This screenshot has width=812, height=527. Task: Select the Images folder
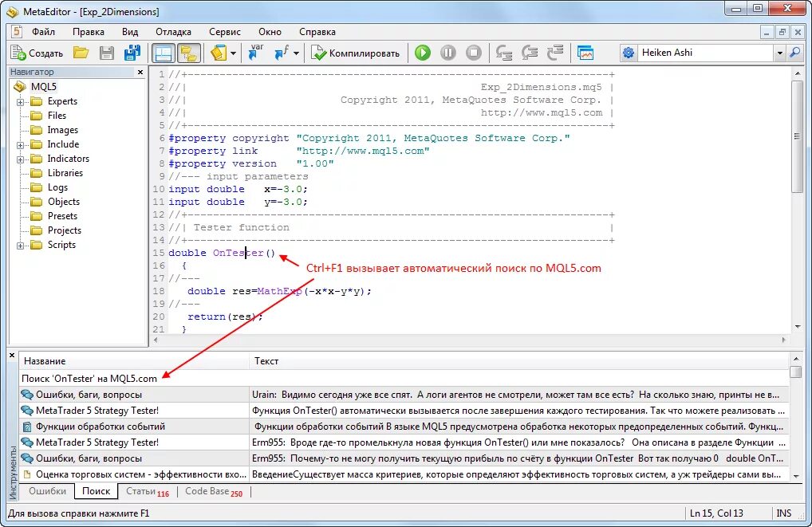tap(63, 130)
